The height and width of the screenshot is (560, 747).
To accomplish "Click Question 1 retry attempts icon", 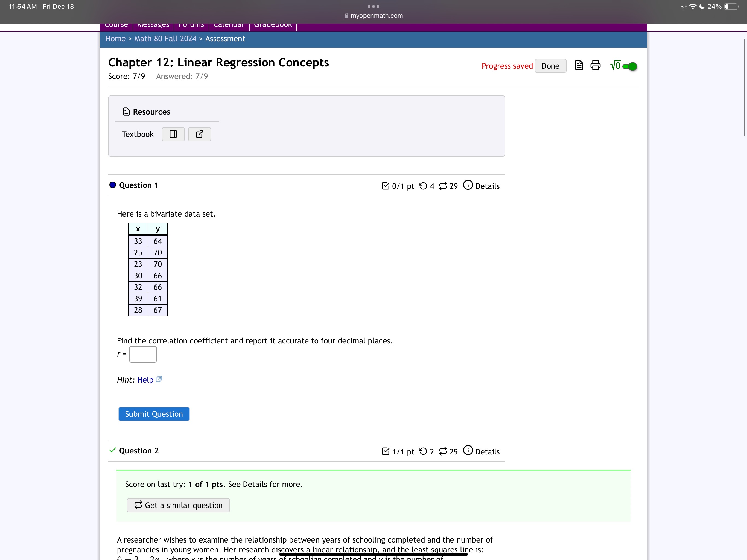I will (x=423, y=186).
